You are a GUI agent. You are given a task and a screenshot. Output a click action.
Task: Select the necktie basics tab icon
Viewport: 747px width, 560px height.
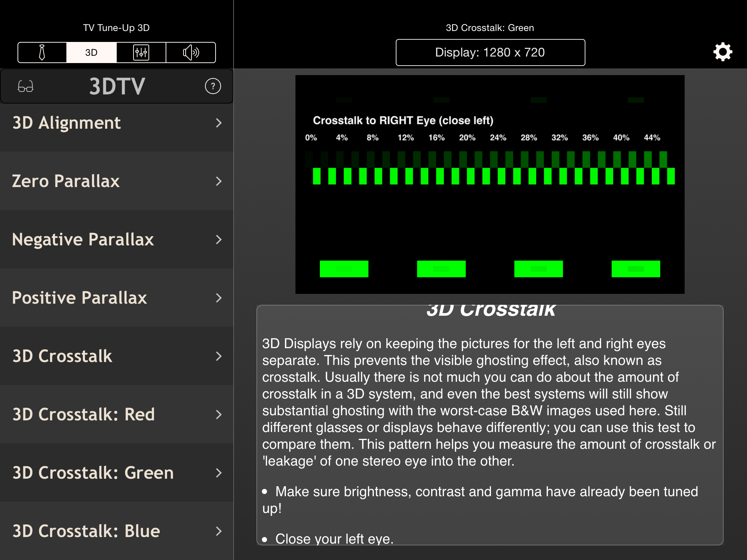[42, 52]
